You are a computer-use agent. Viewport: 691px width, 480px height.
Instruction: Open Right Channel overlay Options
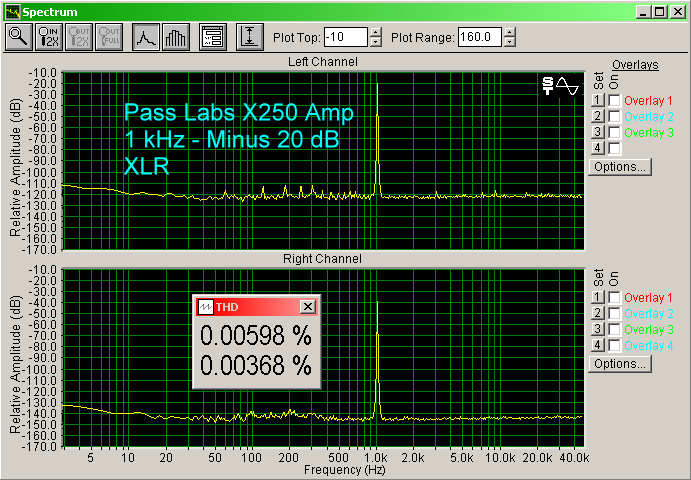tap(620, 364)
